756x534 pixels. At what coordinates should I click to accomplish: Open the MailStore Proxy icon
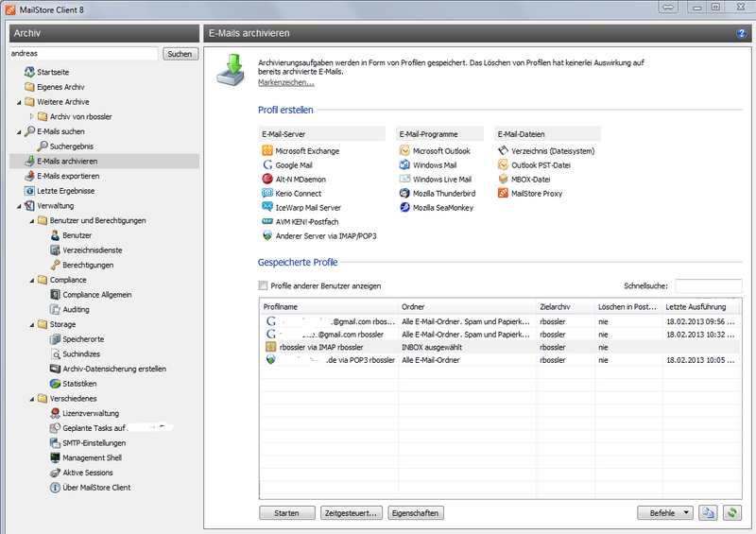click(503, 193)
